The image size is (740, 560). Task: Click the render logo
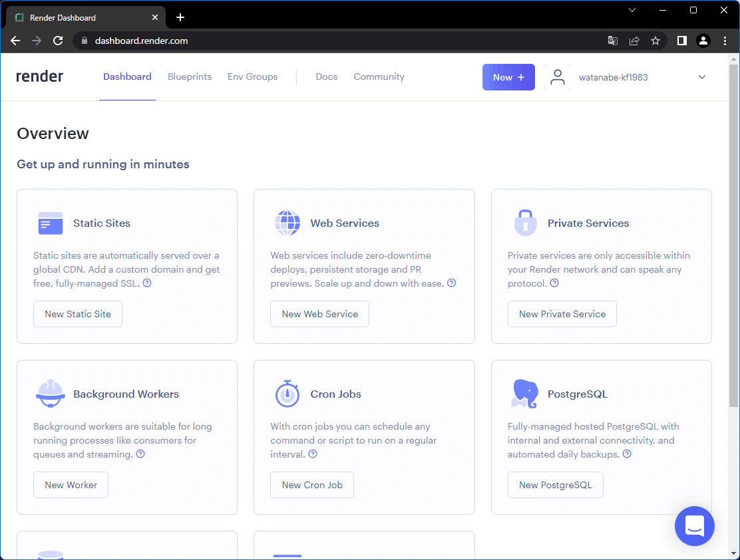point(40,76)
